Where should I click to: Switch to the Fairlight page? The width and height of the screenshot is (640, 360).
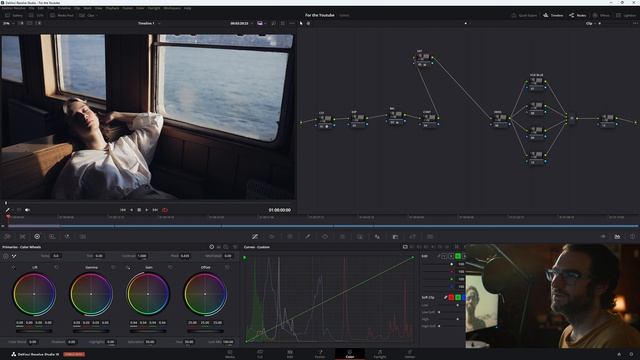click(380, 354)
